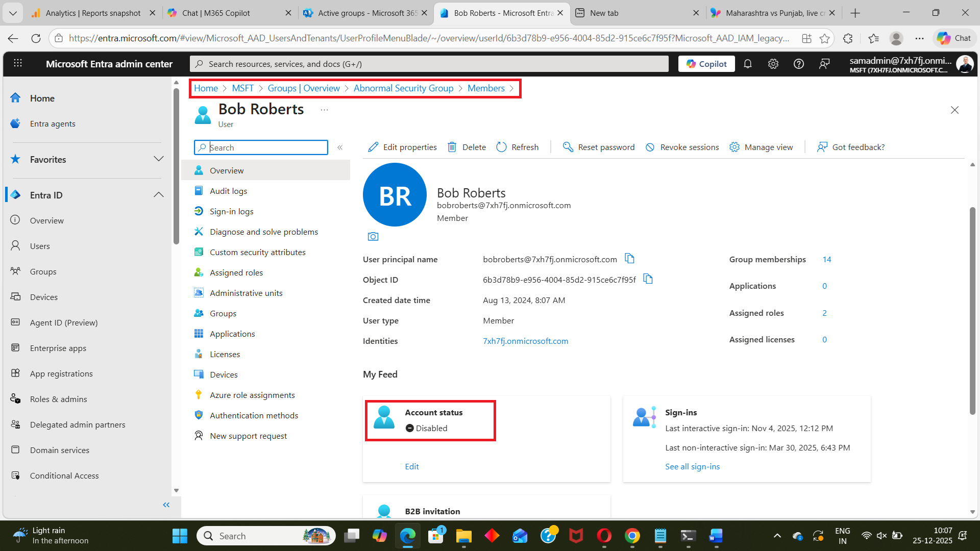Copy the User principal name
This screenshot has height=551, width=980.
click(629, 259)
